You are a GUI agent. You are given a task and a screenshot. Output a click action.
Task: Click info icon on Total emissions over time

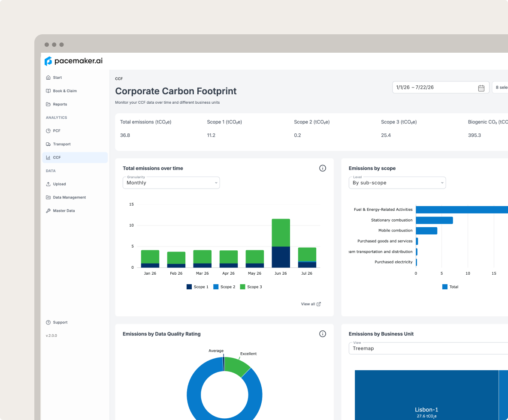point(322,168)
